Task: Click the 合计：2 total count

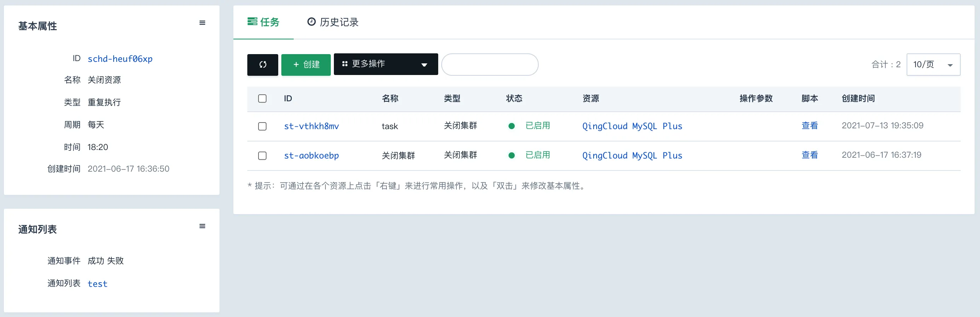Action: coord(886,65)
